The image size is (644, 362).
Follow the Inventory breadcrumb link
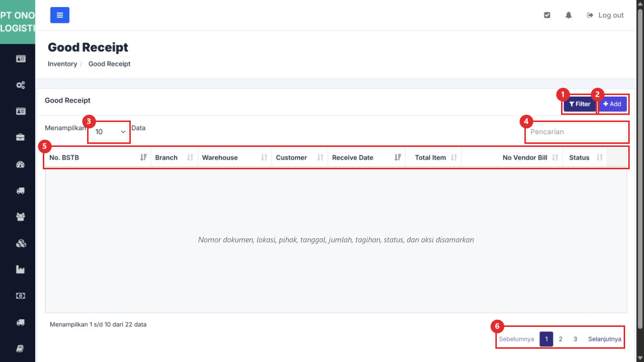62,64
